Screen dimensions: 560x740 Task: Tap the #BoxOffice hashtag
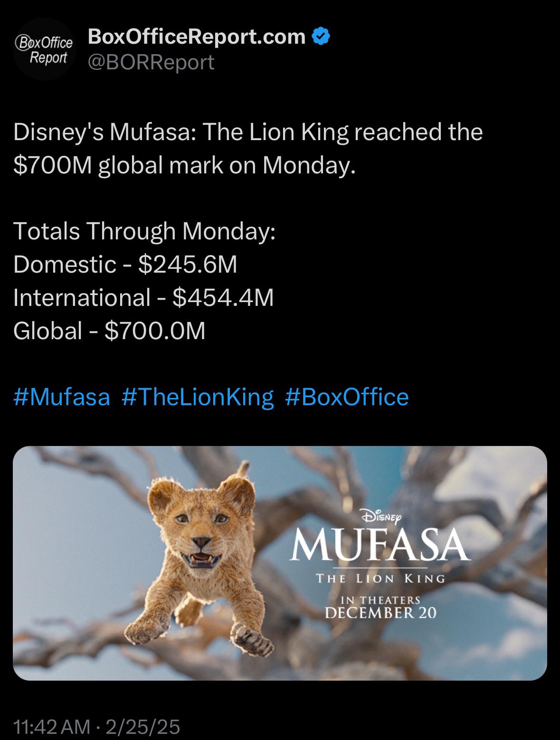coord(347,397)
